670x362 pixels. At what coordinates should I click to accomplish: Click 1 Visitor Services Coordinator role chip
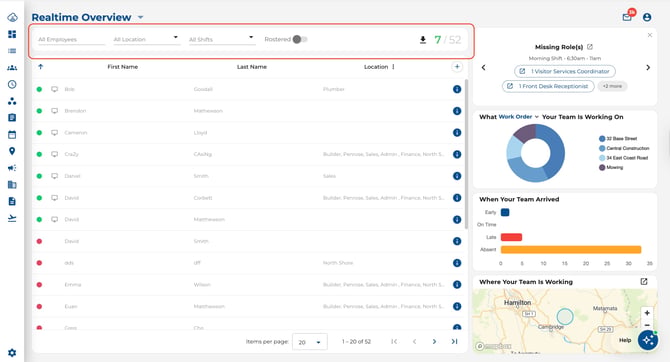(x=565, y=71)
